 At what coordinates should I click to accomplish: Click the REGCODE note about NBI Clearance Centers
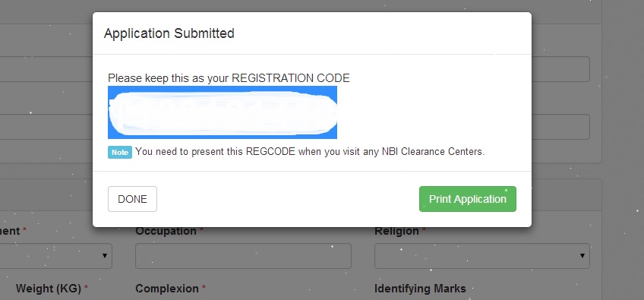[310, 152]
